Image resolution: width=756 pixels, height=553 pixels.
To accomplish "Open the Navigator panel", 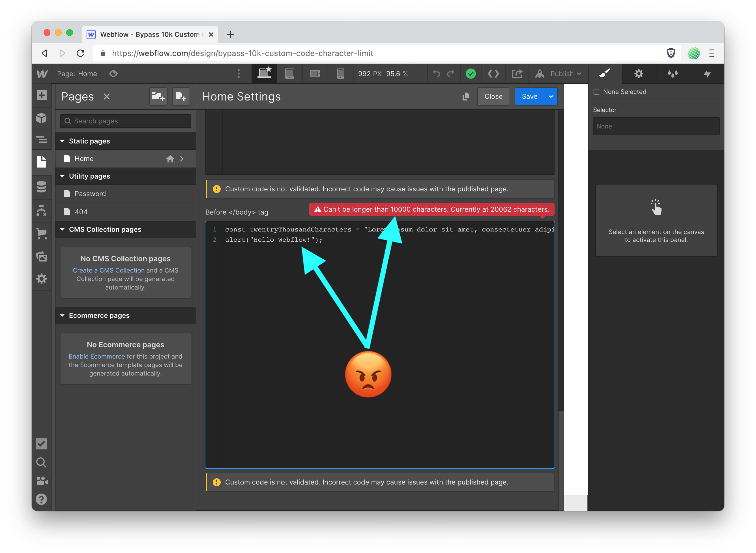I will click(x=42, y=139).
